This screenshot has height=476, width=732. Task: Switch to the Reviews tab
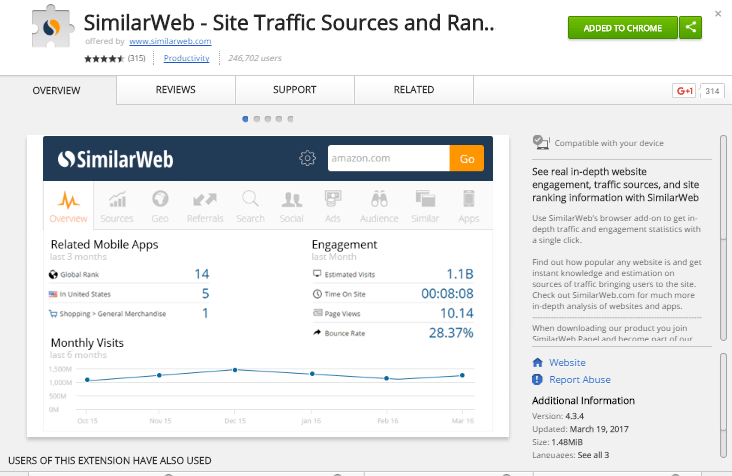tap(176, 90)
